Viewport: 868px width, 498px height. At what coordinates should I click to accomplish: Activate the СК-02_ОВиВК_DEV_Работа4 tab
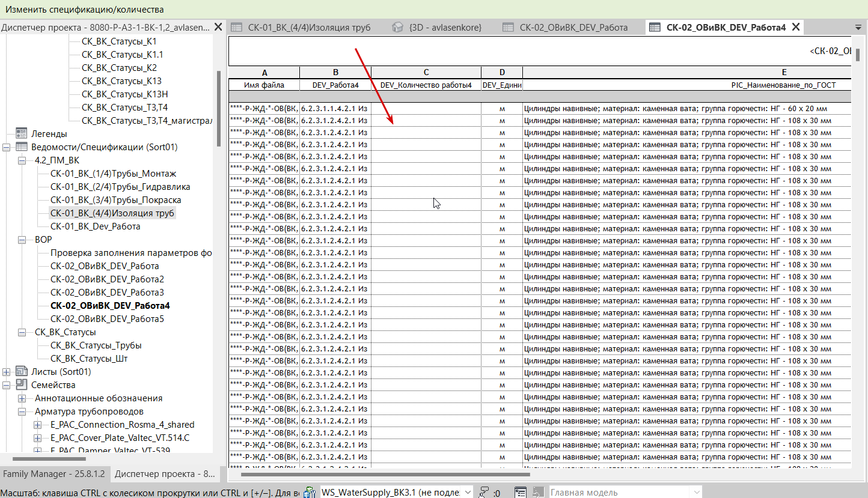click(x=726, y=27)
